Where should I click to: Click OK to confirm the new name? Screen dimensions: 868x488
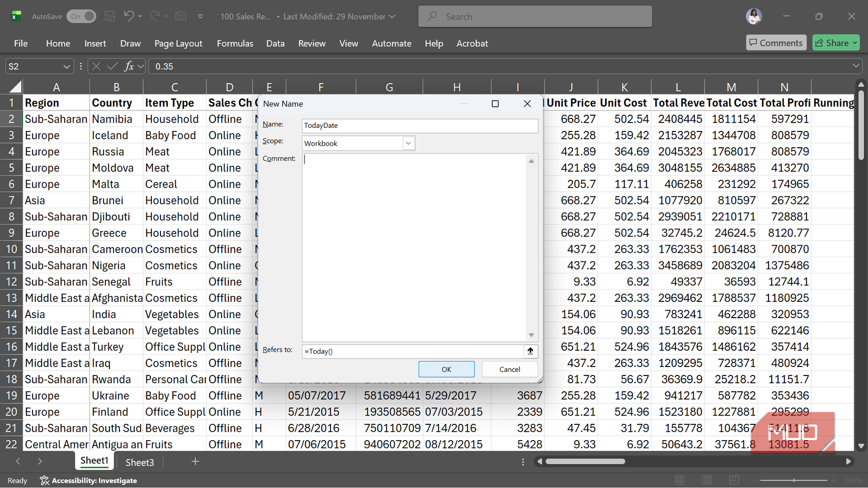tap(446, 369)
